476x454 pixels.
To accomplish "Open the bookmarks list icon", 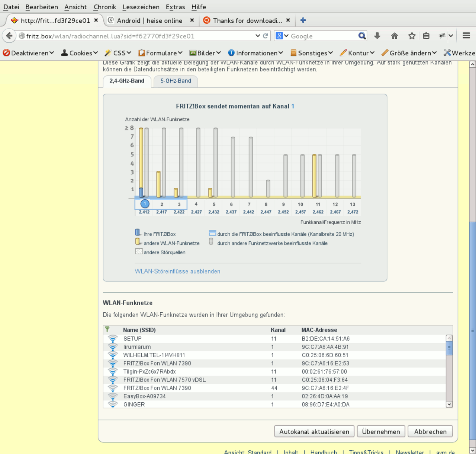I will point(426,36).
